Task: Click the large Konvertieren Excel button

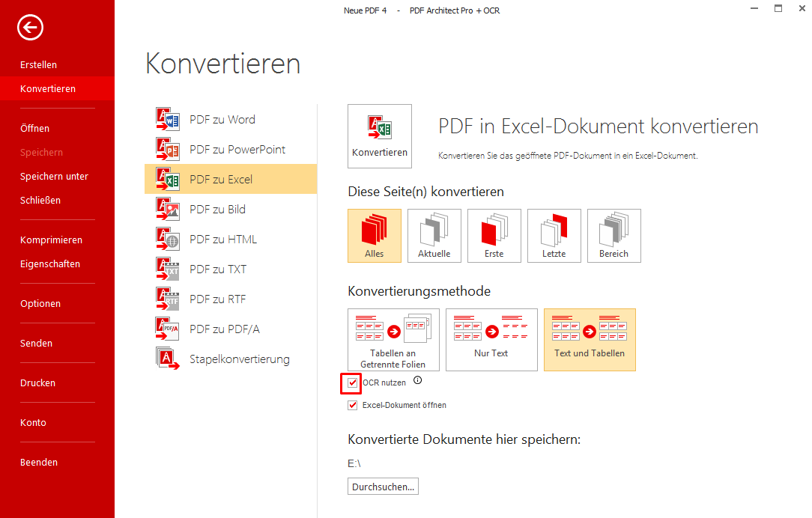Action: 380,136
